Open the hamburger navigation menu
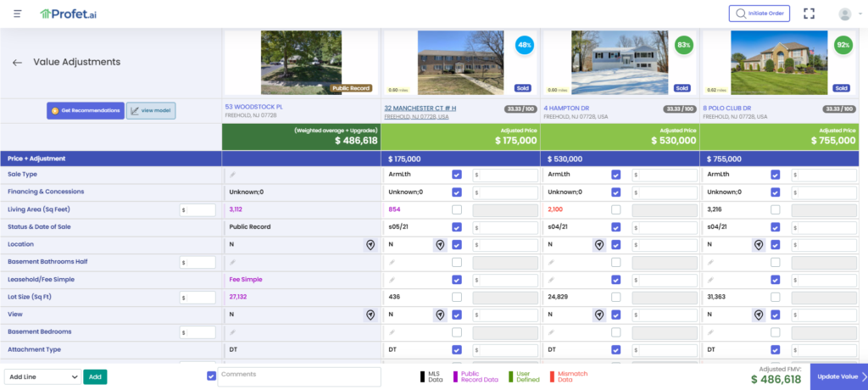The image size is (868, 390). (x=18, y=14)
